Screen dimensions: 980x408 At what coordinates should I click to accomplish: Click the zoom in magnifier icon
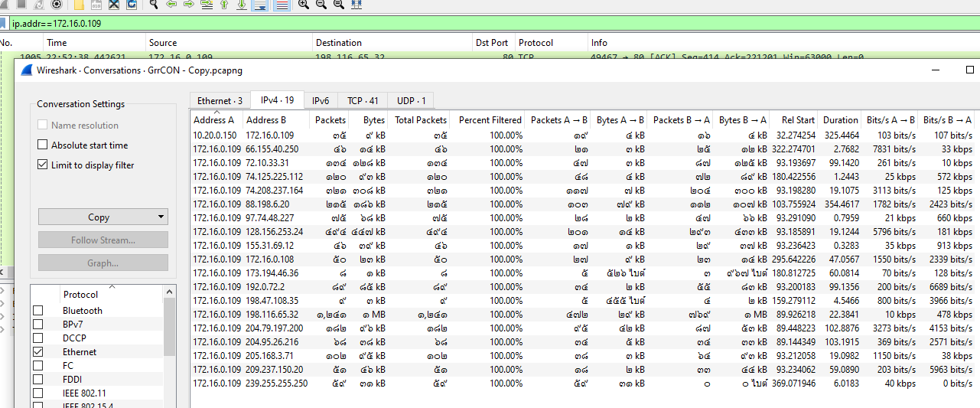(304, 5)
